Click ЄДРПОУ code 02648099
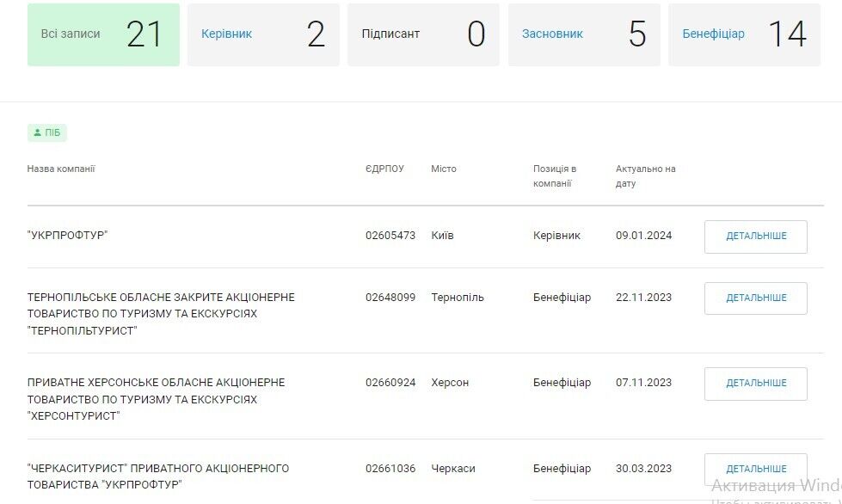Image resolution: width=842 pixels, height=504 pixels. click(x=390, y=297)
